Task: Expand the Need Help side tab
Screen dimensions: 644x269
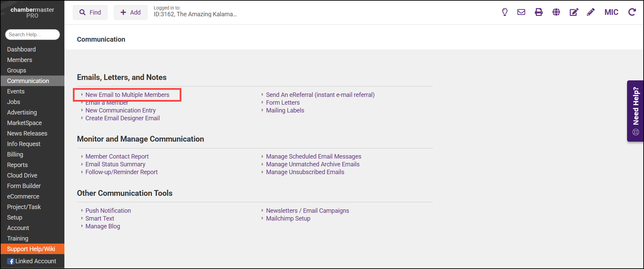Action: [636, 111]
